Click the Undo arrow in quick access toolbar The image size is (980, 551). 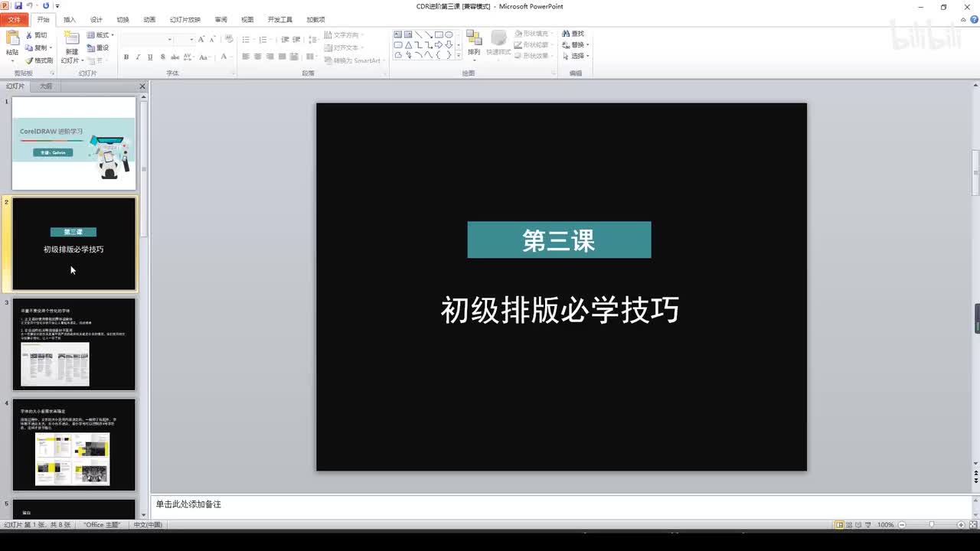coord(30,6)
